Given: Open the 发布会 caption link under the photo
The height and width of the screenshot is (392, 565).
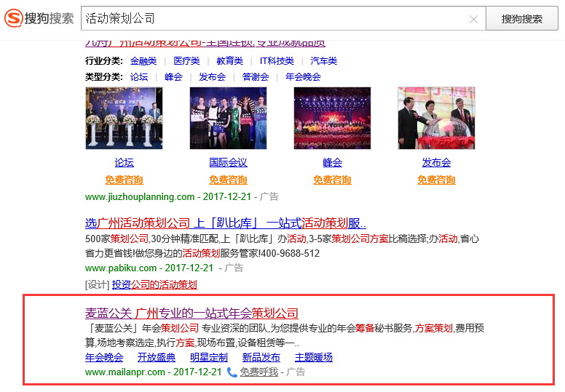Looking at the screenshot, I should (x=436, y=162).
